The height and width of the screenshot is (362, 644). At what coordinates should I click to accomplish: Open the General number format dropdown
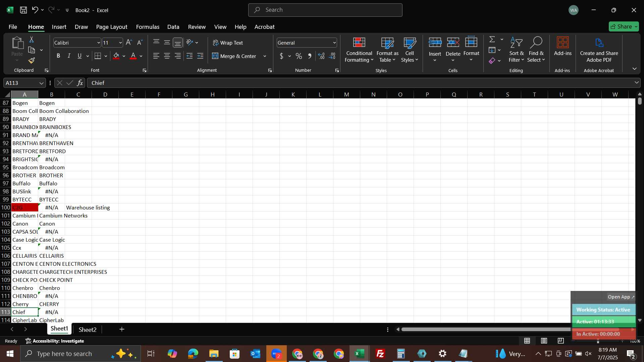(x=334, y=43)
